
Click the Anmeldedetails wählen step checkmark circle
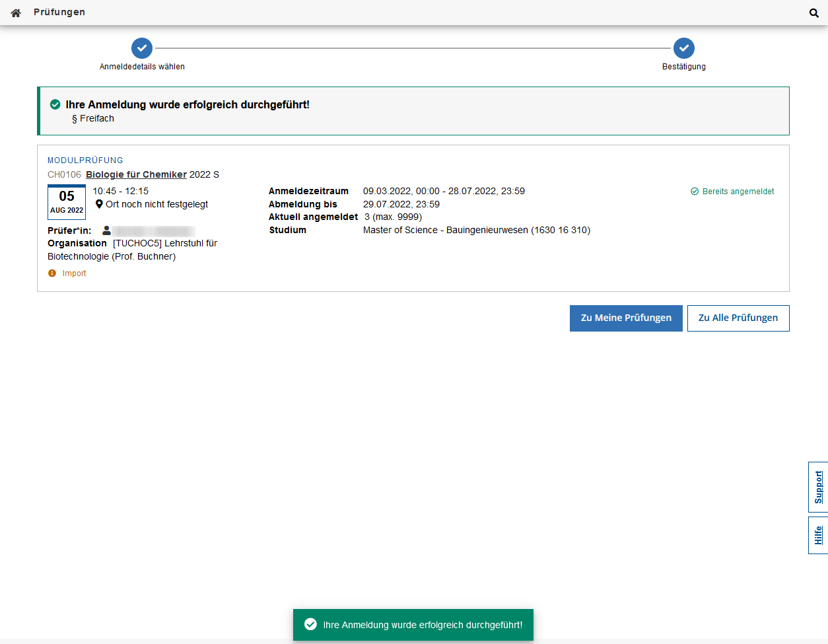pos(142,48)
